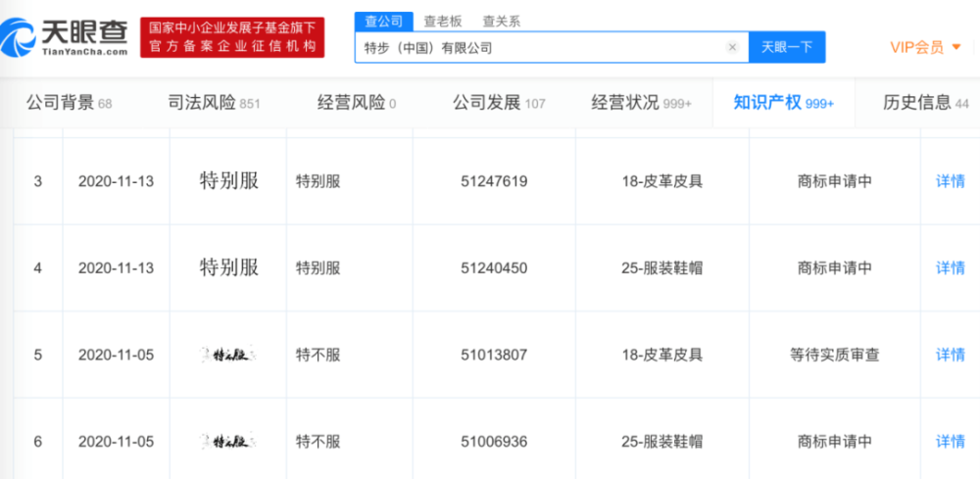Viewport: 980px width, 479px height.
Task: Click trademark name text 特别服 in row 3
Action: click(x=318, y=182)
